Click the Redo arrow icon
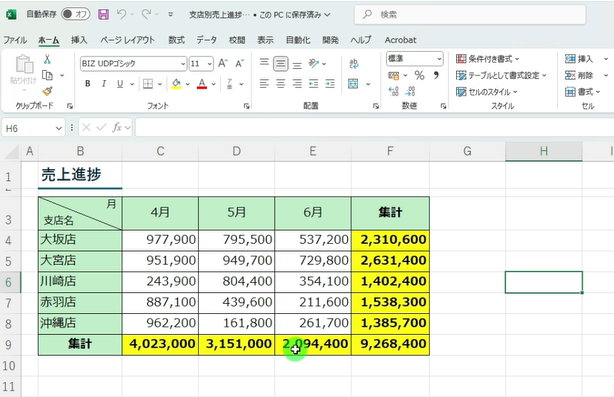This screenshot has width=614, height=397. coord(146,14)
